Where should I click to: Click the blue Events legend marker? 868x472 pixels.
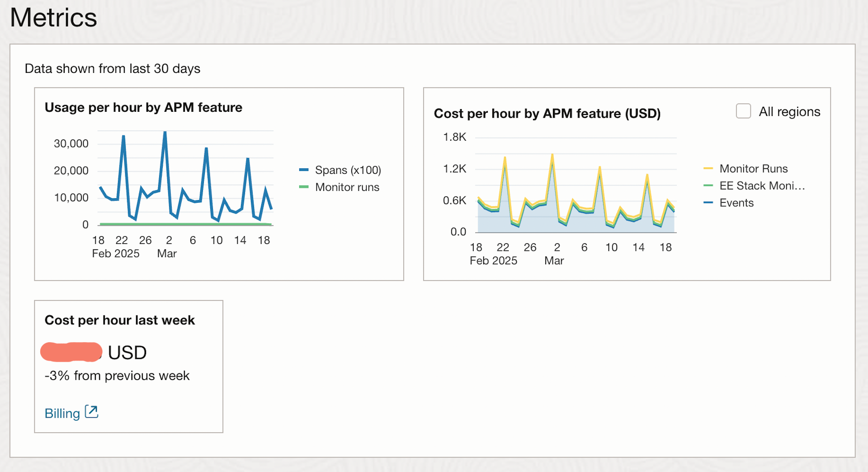(708, 203)
